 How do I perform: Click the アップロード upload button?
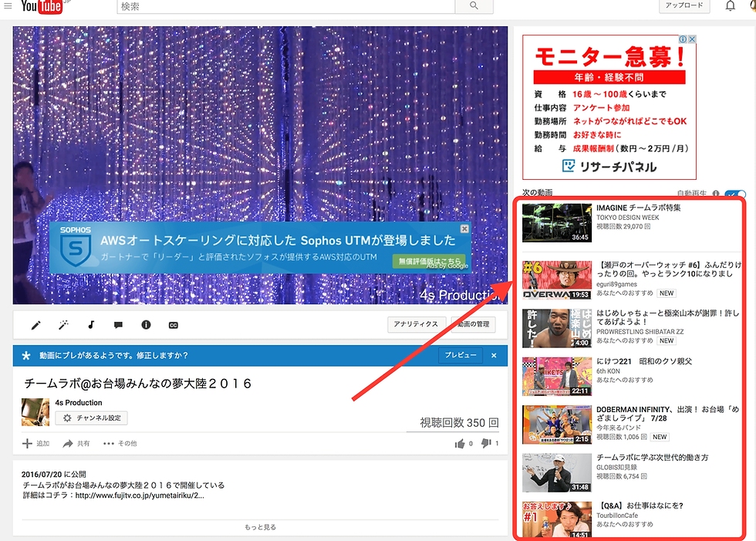tap(684, 5)
